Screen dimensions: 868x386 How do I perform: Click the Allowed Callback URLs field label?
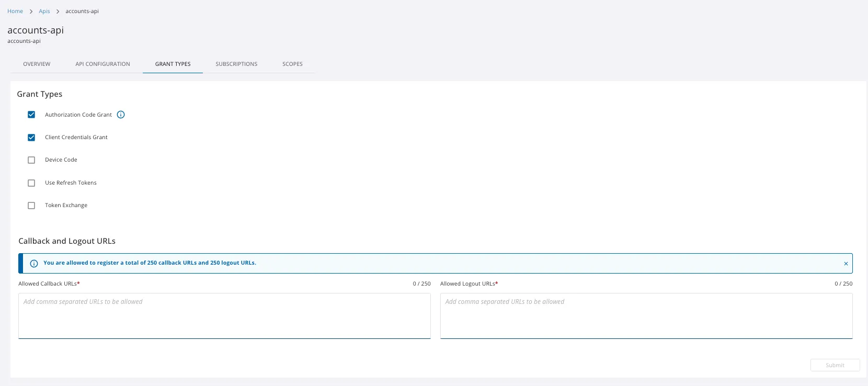49,283
